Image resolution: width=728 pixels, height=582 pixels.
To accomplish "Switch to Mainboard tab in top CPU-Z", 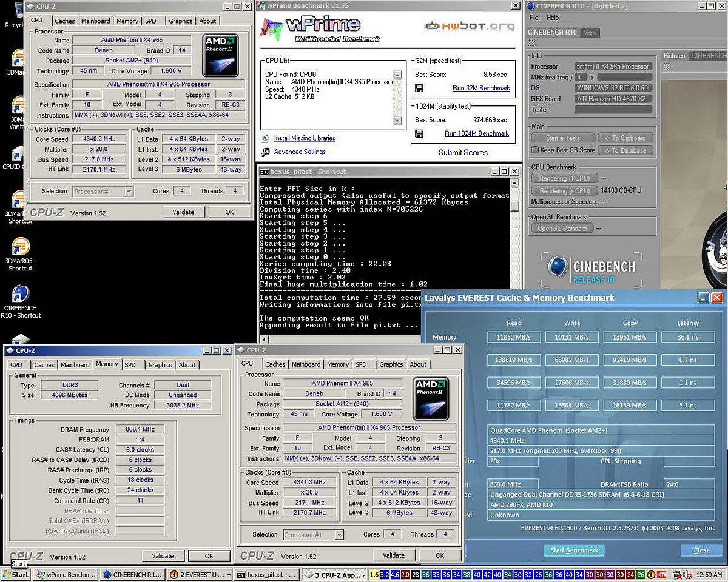I will [x=96, y=21].
